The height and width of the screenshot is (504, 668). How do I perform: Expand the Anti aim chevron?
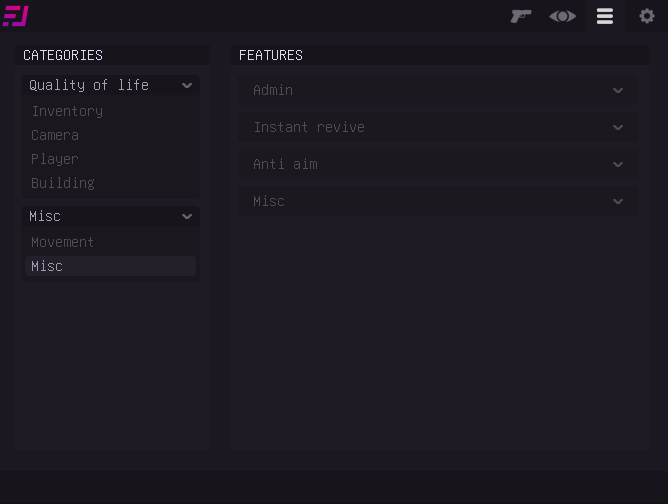pyautogui.click(x=618, y=165)
